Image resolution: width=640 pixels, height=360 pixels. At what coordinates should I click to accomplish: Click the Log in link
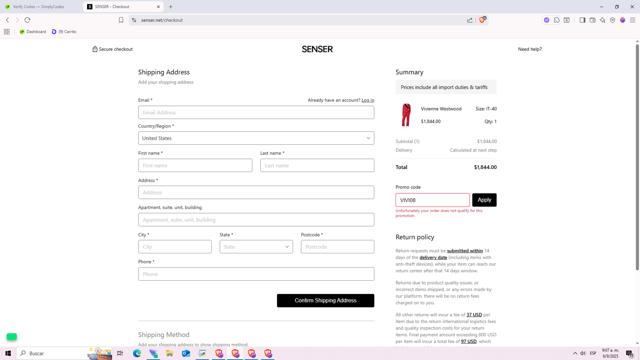pyautogui.click(x=368, y=100)
